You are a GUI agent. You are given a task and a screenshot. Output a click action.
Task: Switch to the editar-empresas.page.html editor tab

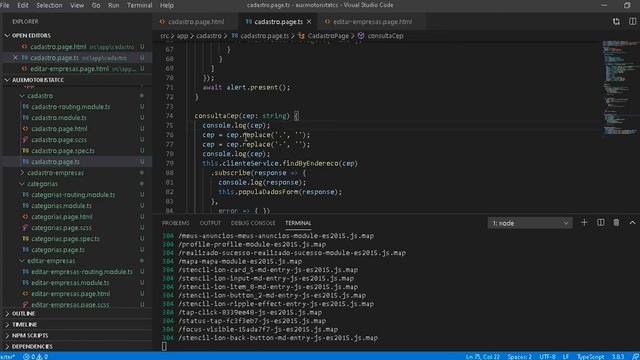click(x=372, y=22)
